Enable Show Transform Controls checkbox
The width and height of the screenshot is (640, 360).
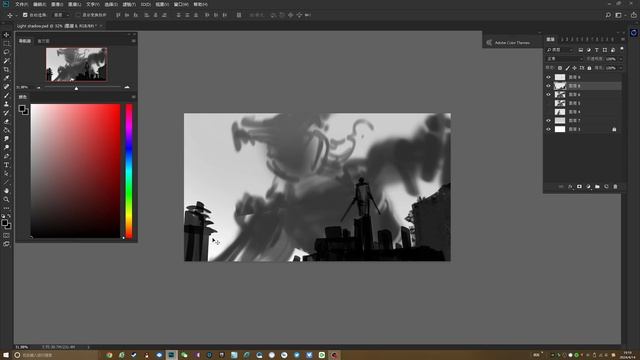[x=78, y=15]
